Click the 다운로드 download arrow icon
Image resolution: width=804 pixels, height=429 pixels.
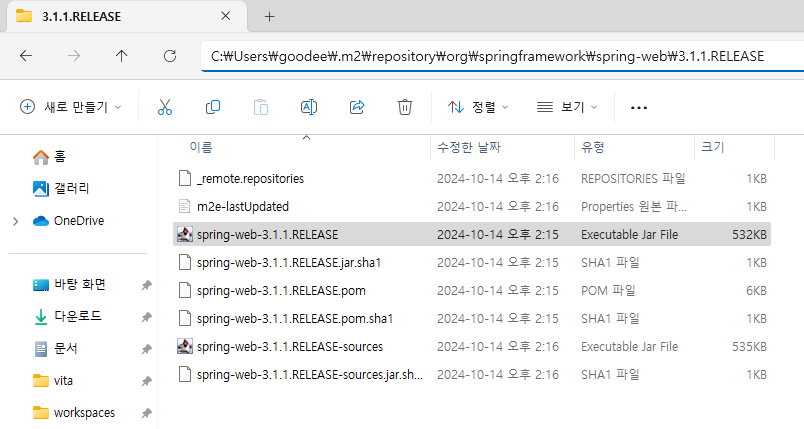tap(41, 317)
